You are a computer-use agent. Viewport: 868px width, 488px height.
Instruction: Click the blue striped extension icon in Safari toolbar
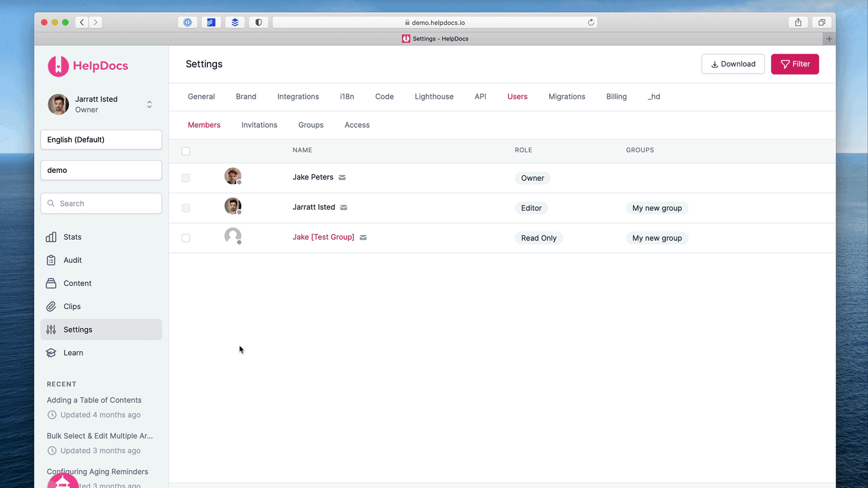(x=211, y=22)
